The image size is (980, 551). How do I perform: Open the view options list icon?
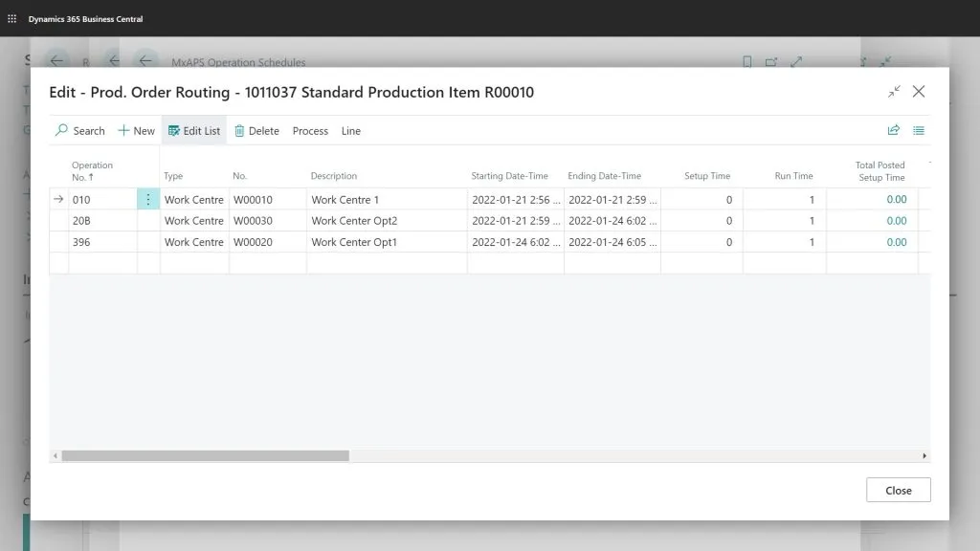(x=919, y=130)
